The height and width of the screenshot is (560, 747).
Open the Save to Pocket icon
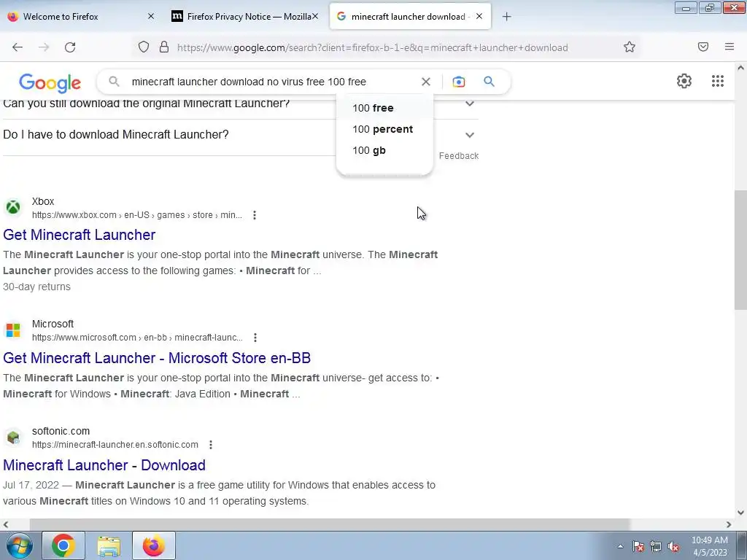(x=703, y=47)
